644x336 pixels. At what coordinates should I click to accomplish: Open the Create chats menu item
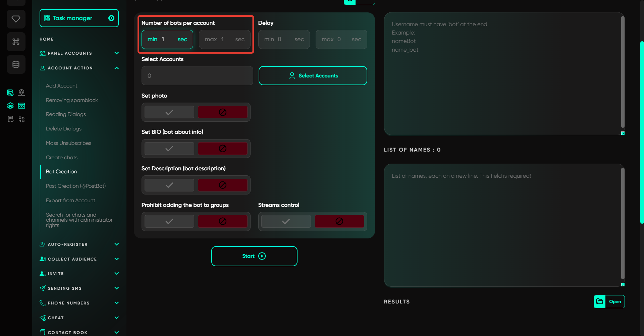point(62,158)
